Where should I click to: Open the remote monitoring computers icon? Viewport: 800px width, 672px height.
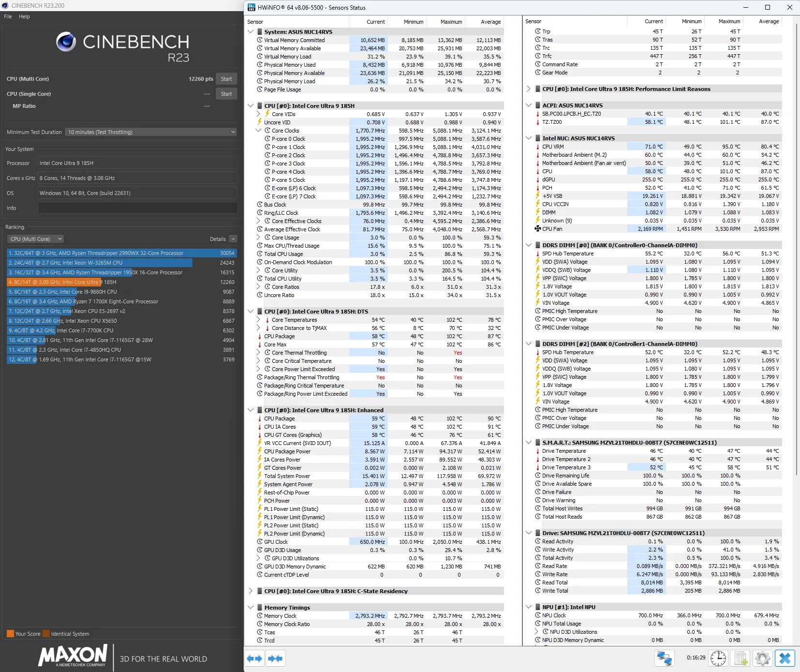click(664, 658)
